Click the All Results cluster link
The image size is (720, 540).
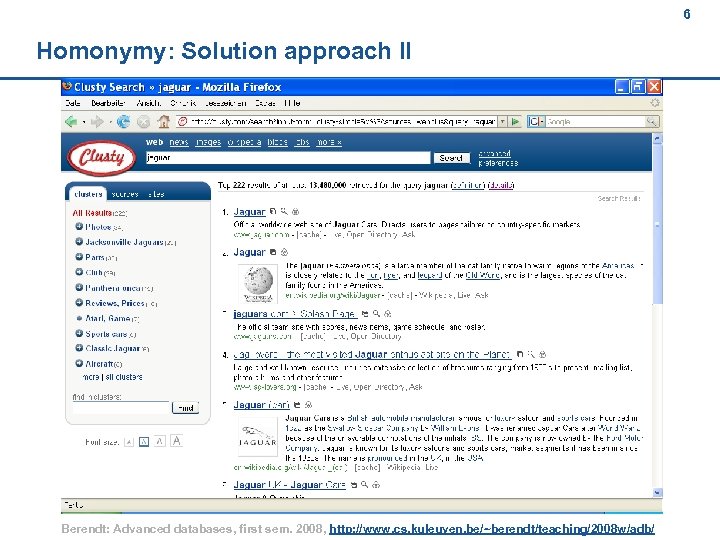(92, 213)
